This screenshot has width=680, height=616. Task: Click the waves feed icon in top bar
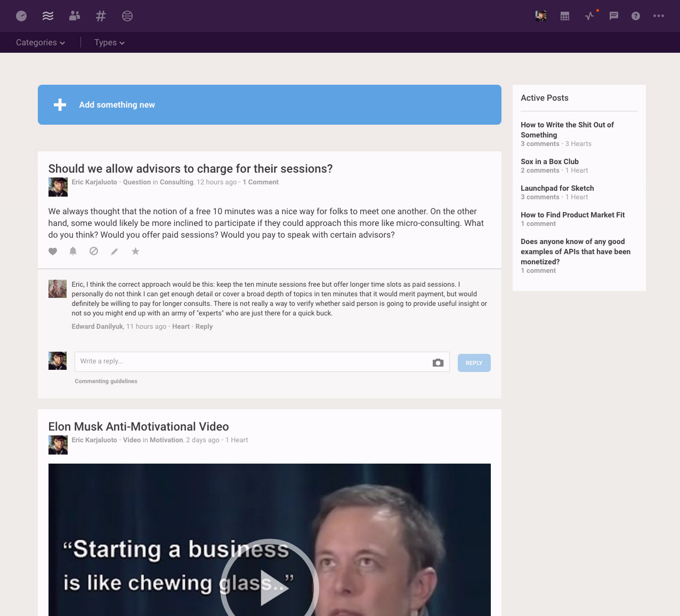(x=48, y=16)
